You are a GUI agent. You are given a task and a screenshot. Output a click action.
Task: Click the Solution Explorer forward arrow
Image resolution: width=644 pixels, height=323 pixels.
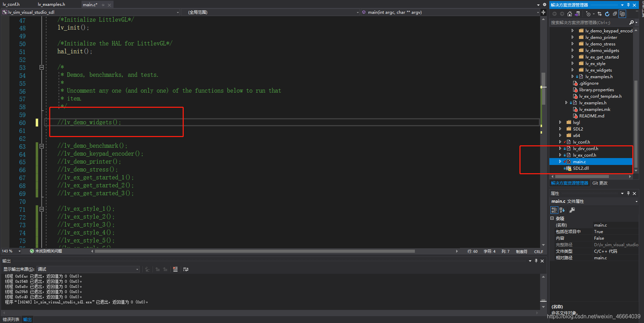click(x=562, y=14)
